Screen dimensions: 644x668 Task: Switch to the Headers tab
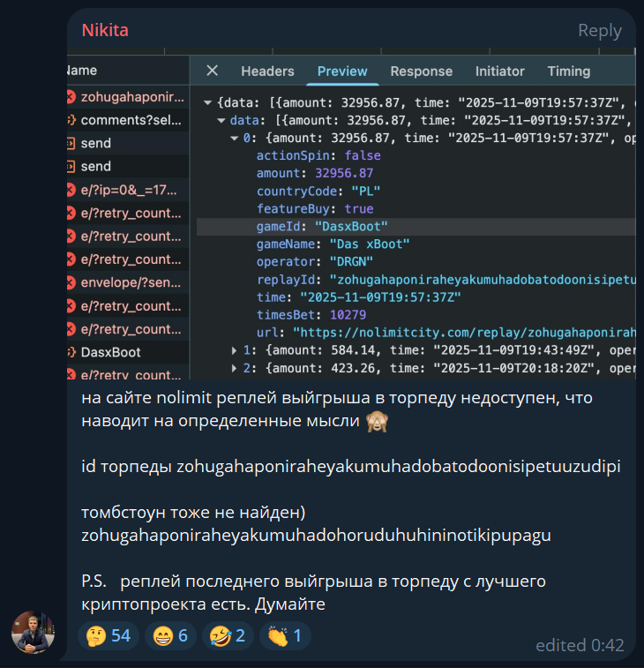point(267,71)
